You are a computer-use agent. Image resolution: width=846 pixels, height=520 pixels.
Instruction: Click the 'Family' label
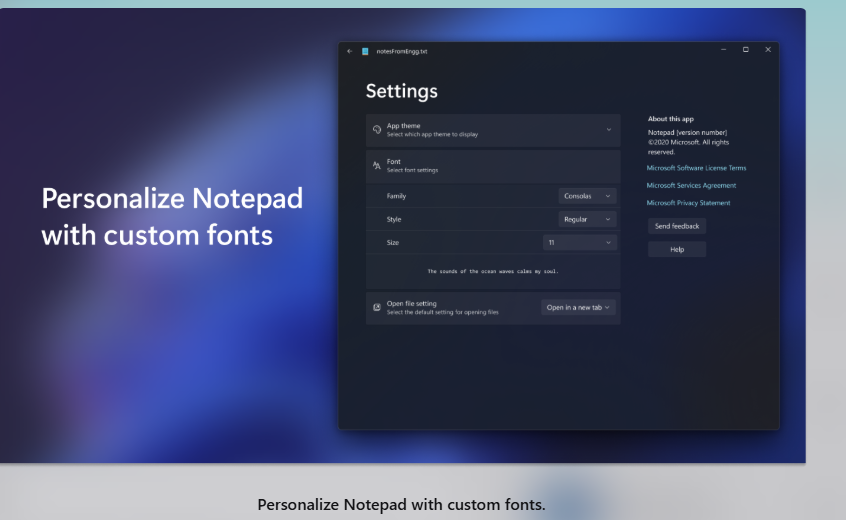396,196
